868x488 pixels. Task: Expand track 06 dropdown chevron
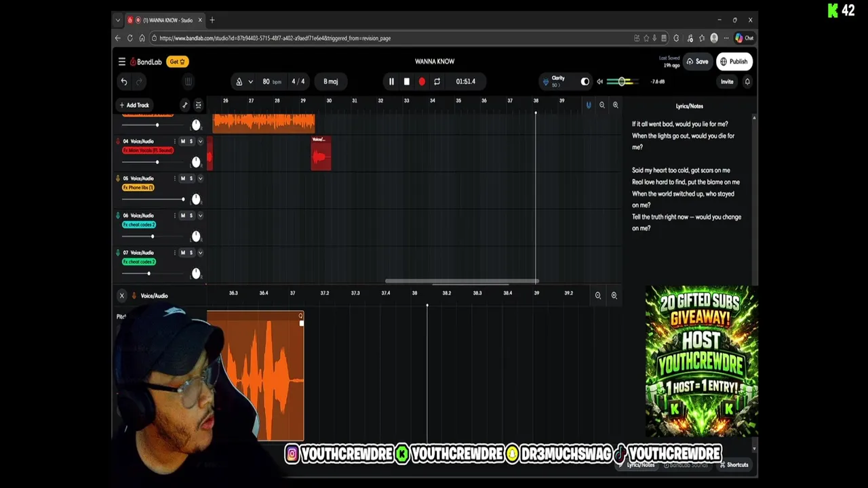point(200,216)
